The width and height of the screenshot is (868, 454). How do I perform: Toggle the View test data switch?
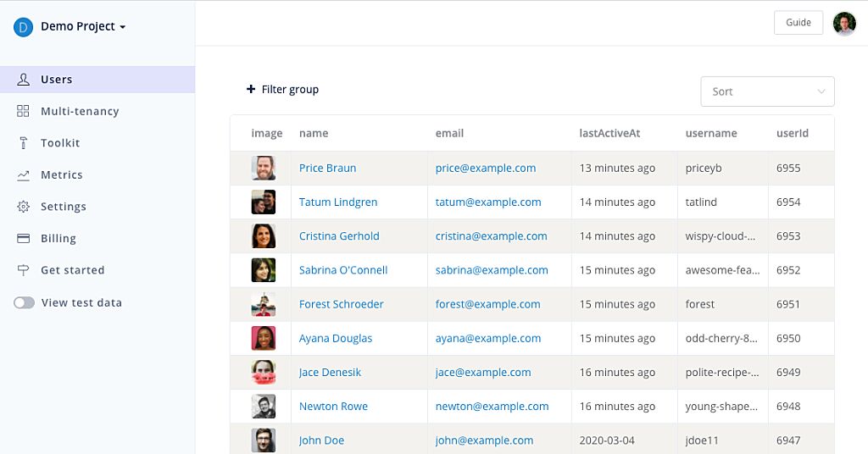click(24, 302)
